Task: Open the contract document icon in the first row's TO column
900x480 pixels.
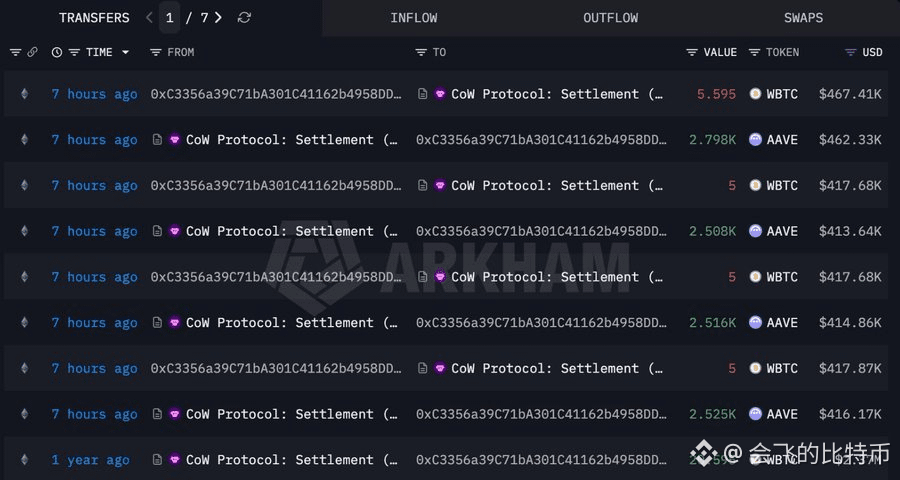Action: coord(422,94)
